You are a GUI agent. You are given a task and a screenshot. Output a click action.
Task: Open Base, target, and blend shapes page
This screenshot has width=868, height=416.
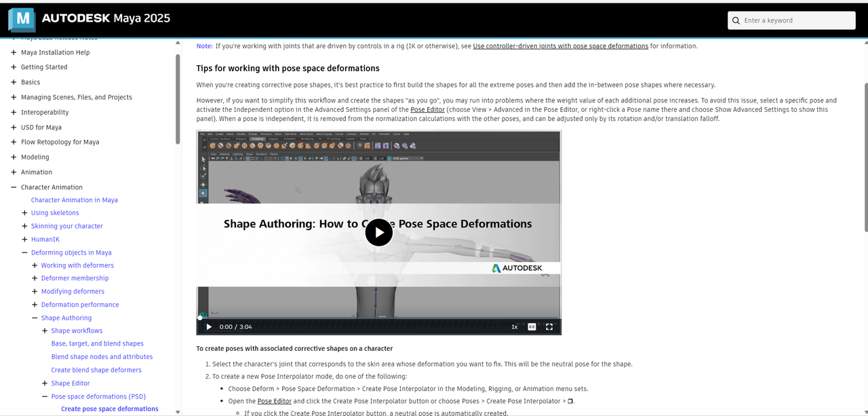[98, 343]
